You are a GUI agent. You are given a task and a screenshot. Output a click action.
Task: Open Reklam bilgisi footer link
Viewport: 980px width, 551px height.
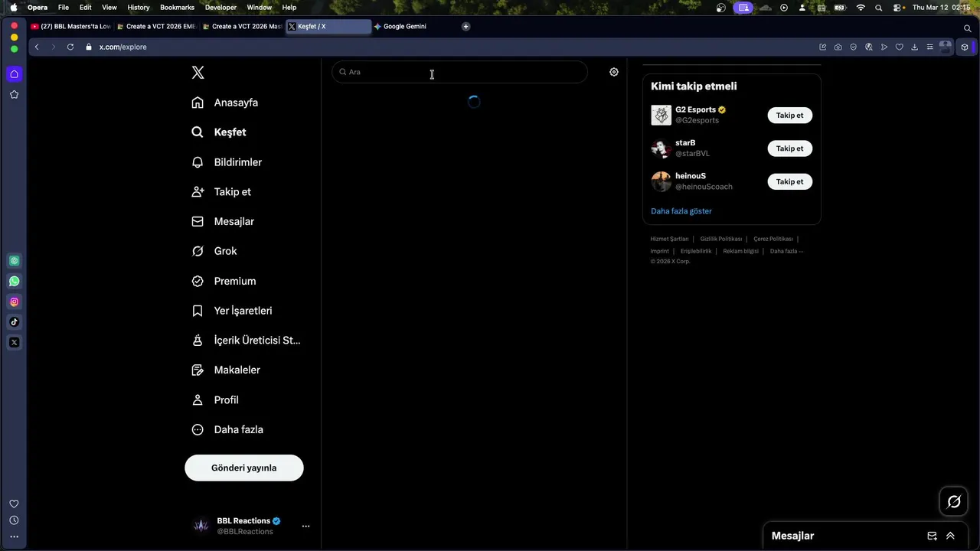click(740, 251)
